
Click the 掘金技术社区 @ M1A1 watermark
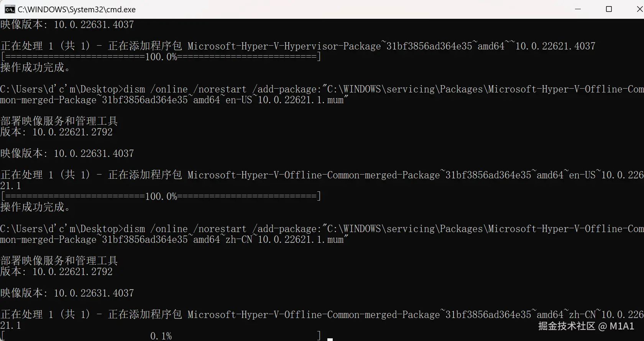coord(586,326)
